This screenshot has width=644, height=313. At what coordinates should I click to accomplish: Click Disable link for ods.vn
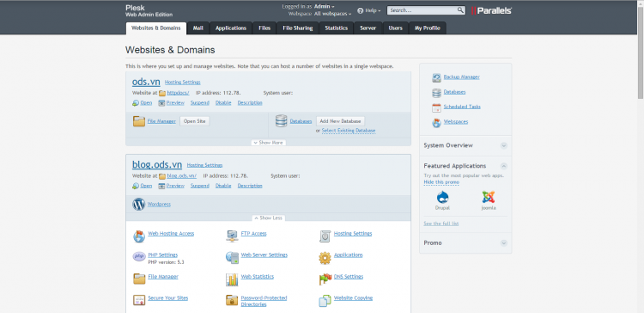point(223,103)
